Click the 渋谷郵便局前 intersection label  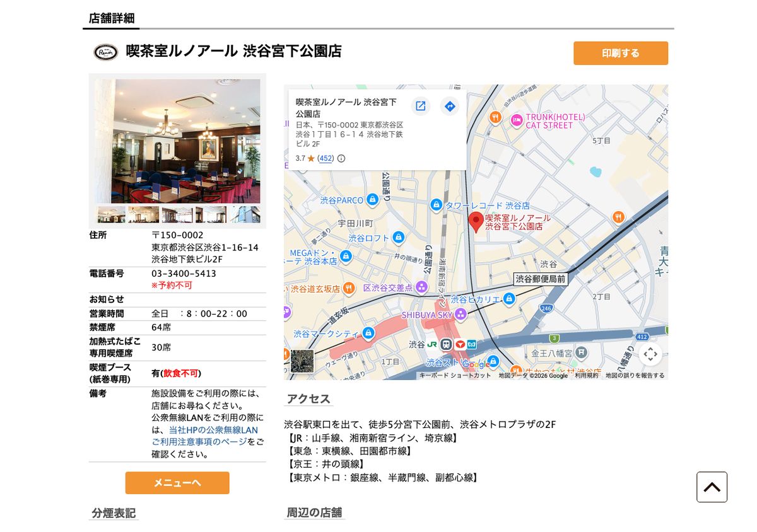(x=541, y=279)
